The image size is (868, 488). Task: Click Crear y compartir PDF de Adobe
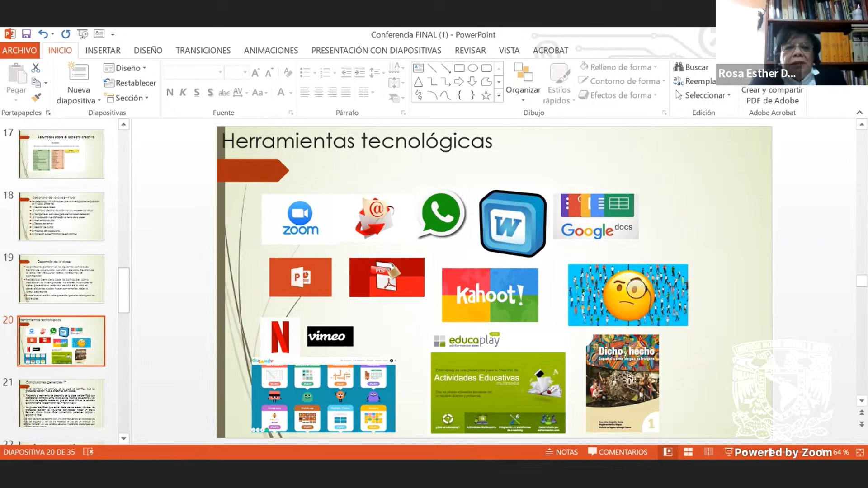(772, 95)
